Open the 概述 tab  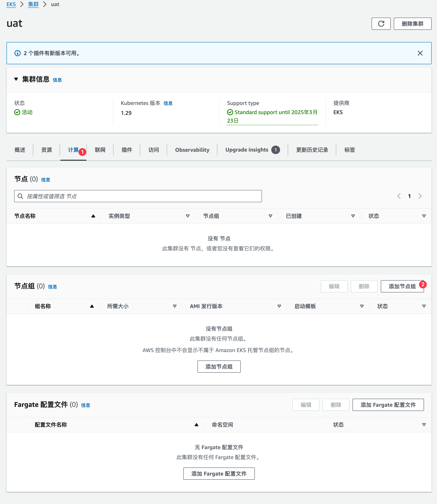pos(20,150)
